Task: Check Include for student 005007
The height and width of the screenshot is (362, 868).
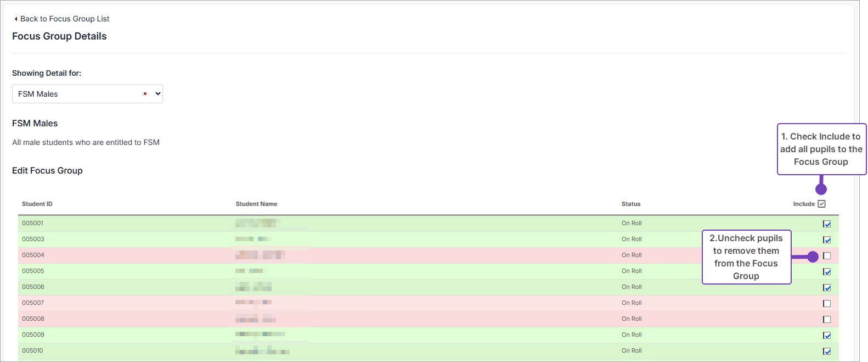Action: pyautogui.click(x=827, y=303)
